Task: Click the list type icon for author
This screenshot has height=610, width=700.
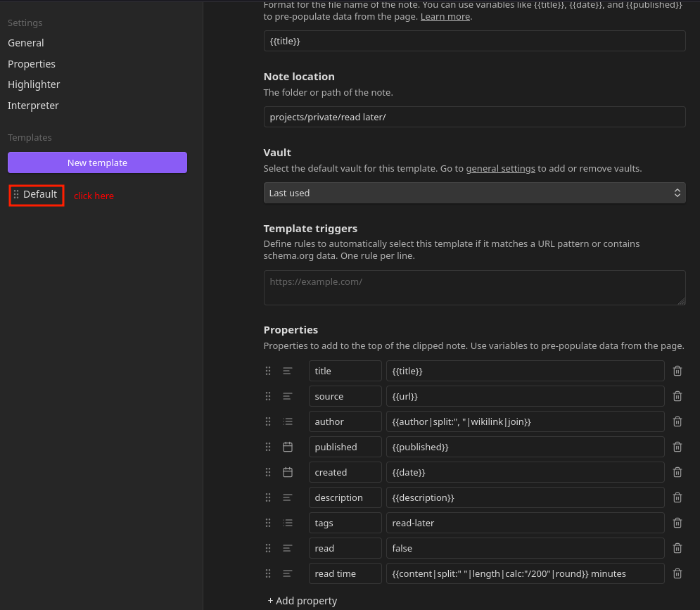Action: point(288,421)
